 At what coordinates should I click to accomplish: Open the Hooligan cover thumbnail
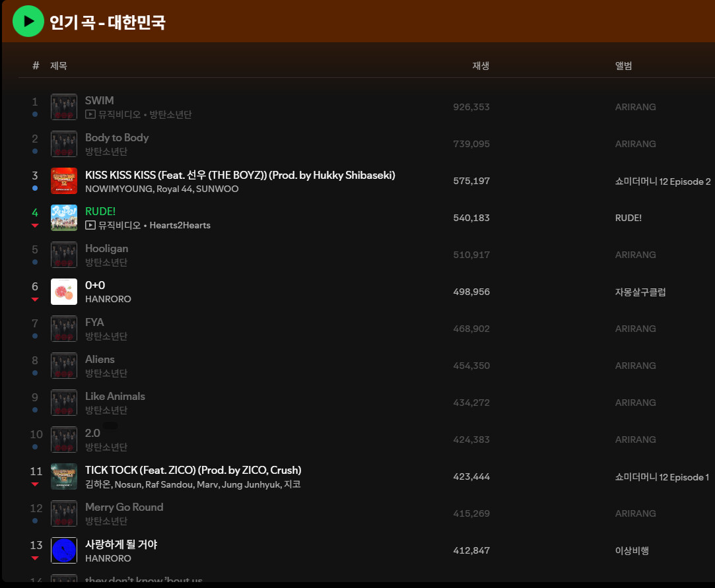click(x=64, y=254)
